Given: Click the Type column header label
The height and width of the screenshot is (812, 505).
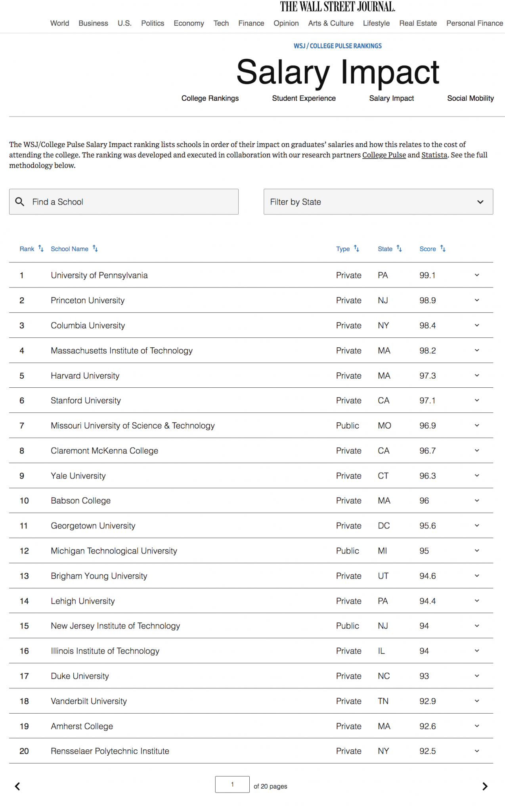Looking at the screenshot, I should point(343,249).
